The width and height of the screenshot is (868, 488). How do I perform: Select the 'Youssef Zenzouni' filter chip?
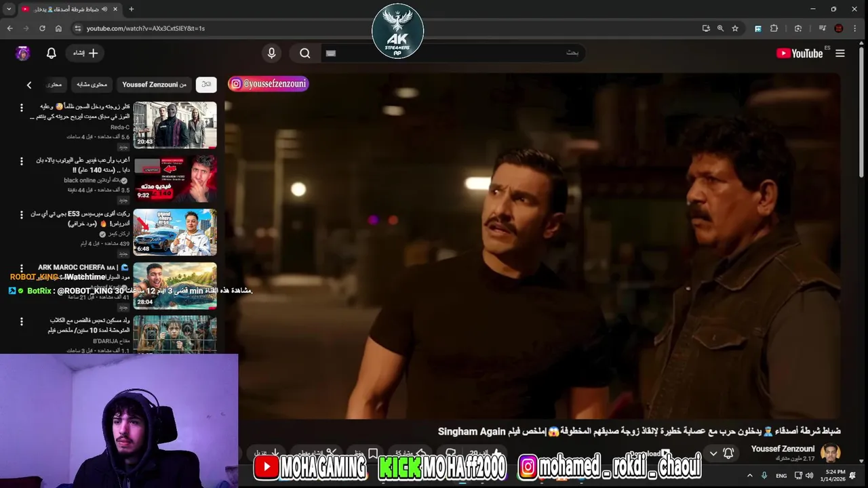pyautogui.click(x=154, y=85)
